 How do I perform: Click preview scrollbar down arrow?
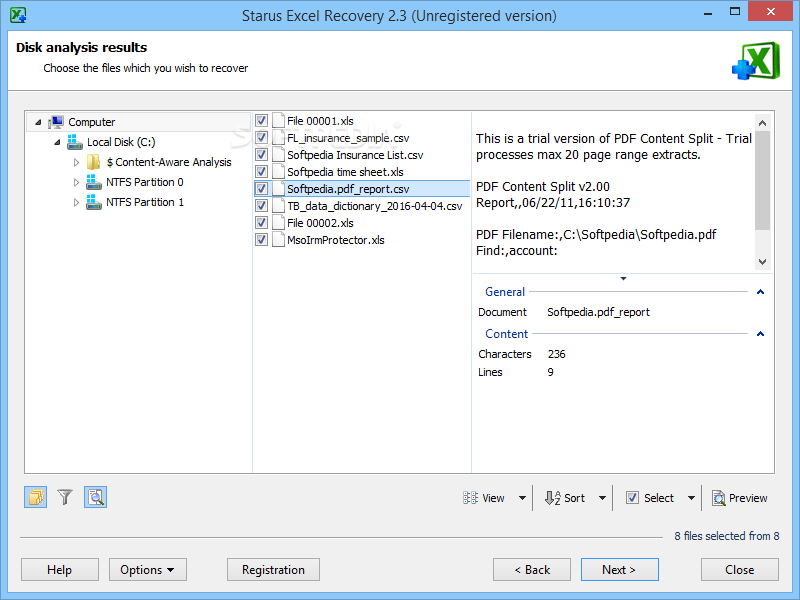(762, 261)
